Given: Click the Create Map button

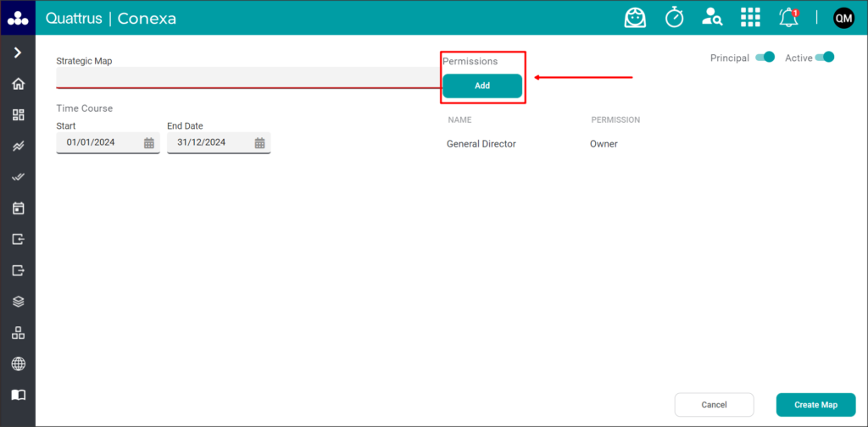Looking at the screenshot, I should [816, 405].
